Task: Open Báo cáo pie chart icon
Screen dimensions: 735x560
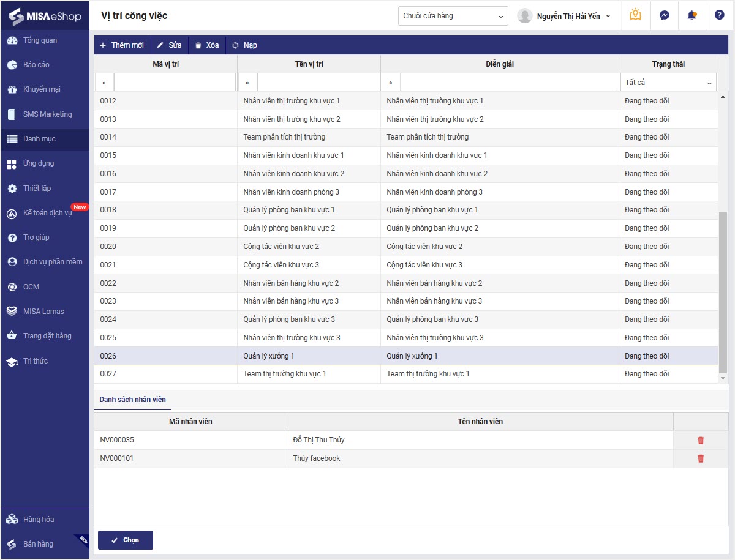Action: [x=12, y=65]
